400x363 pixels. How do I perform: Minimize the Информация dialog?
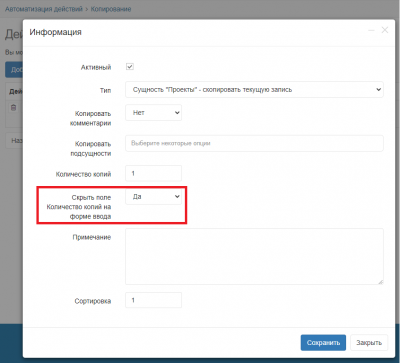(371, 30)
